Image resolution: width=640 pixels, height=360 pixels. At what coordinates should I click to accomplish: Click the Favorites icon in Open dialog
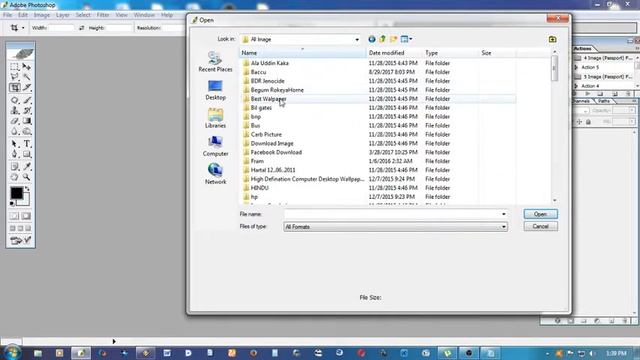click(552, 39)
